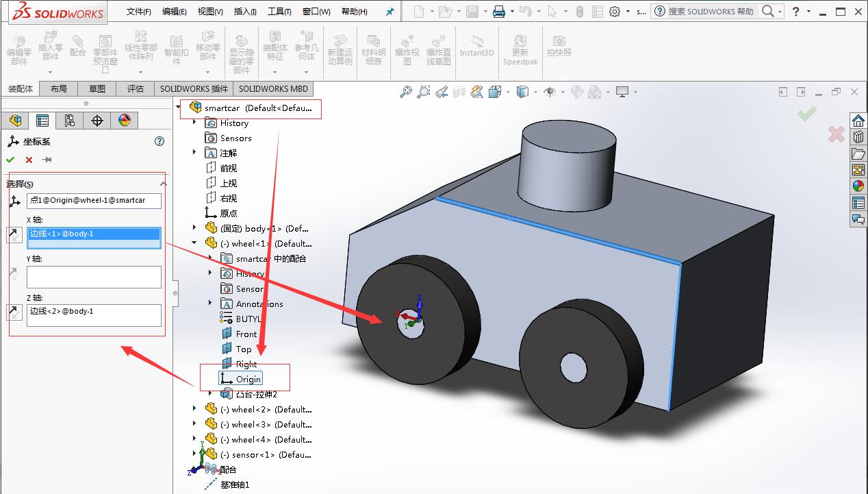Click the pushpin keep-visible icon

[47, 160]
